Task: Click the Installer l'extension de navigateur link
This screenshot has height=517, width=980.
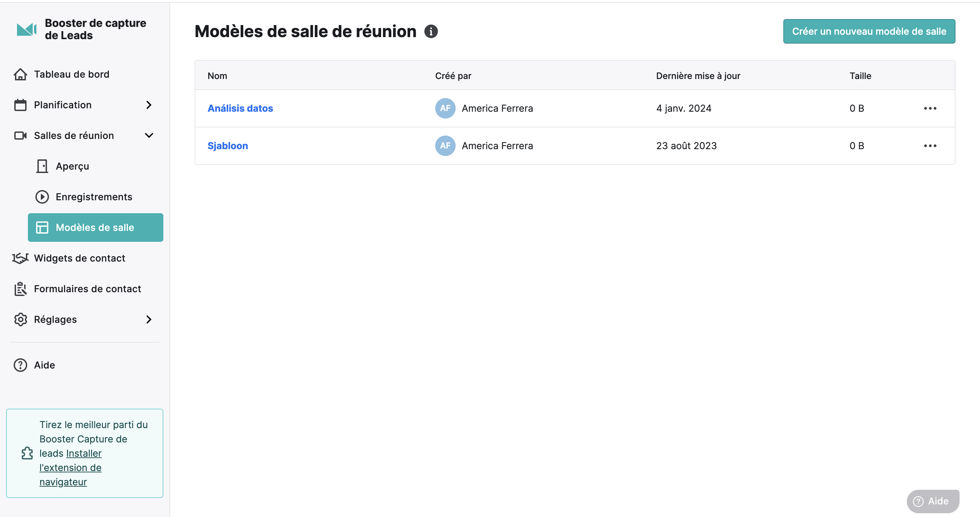Action: click(x=70, y=468)
